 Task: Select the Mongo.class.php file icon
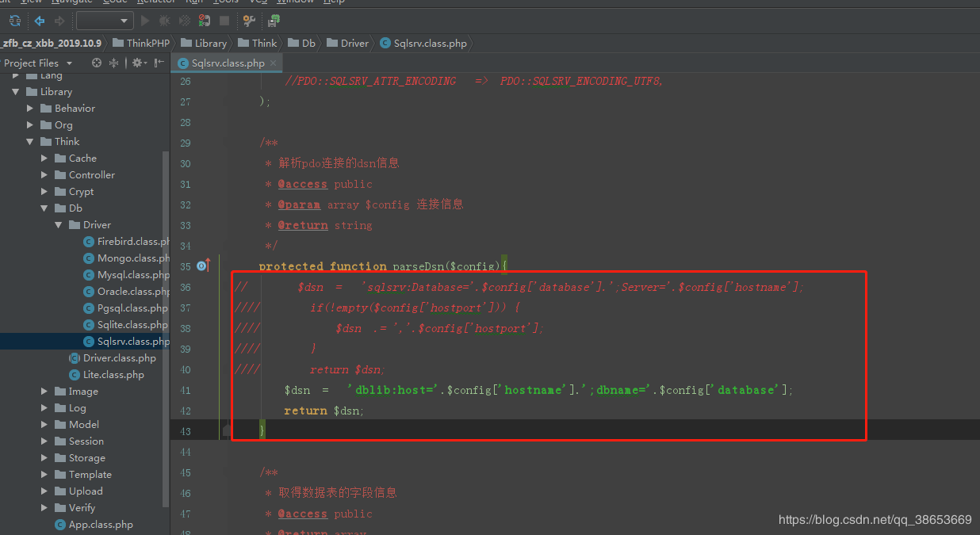(90, 258)
